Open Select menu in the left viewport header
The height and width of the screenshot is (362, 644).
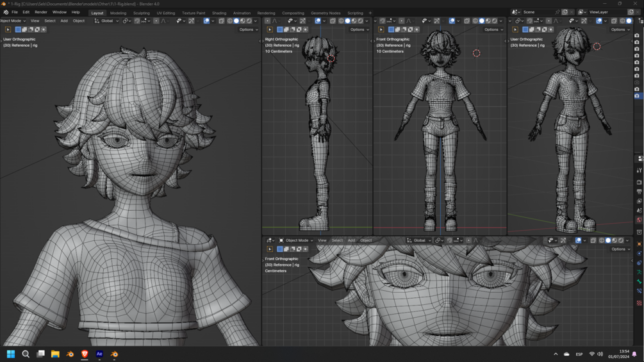[x=50, y=21]
